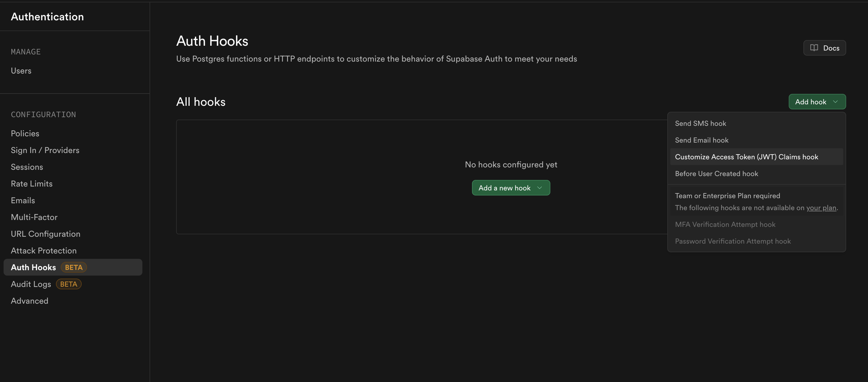Screen dimensions: 868x382
Task: Navigate to Attack Protection settings
Action: click(43, 250)
